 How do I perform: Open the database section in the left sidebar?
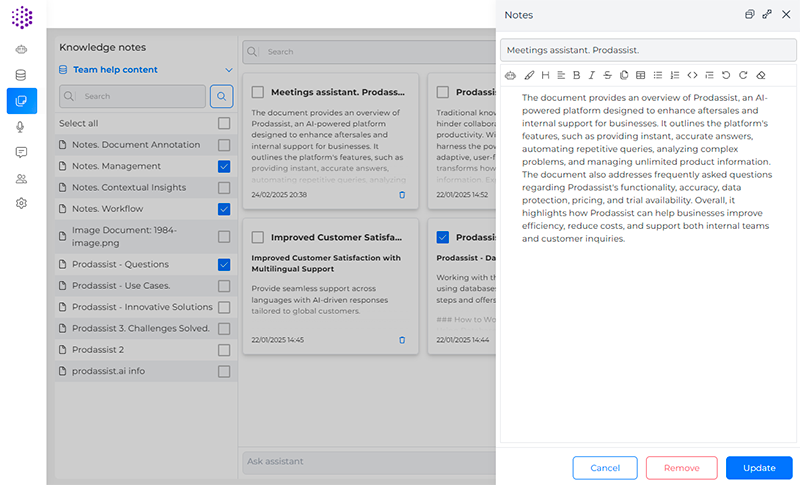21,75
